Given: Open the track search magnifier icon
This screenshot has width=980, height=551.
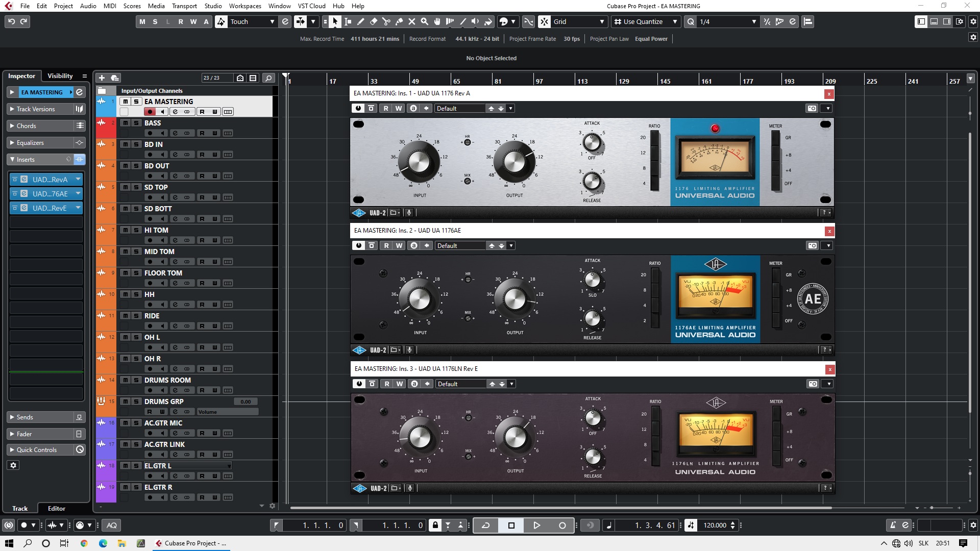Looking at the screenshot, I should point(268,78).
